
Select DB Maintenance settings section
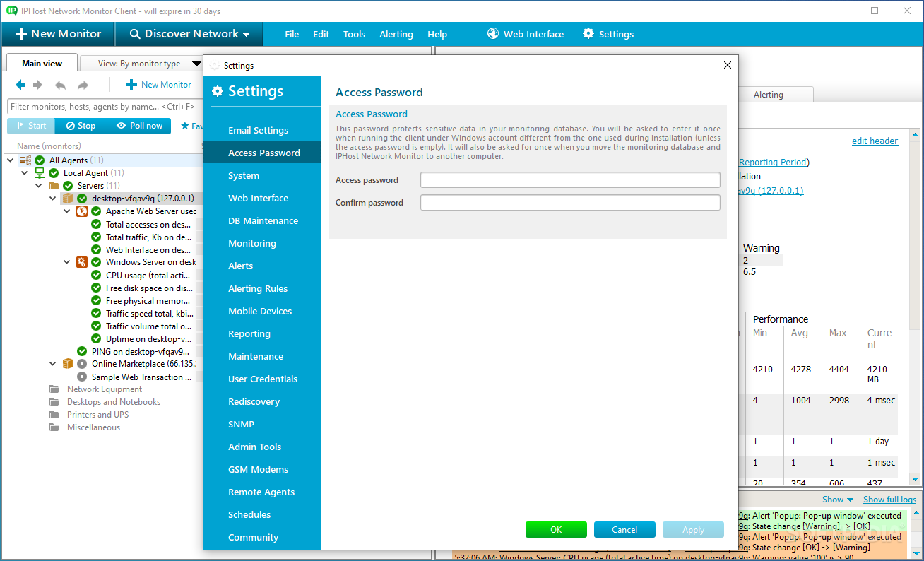[261, 220]
